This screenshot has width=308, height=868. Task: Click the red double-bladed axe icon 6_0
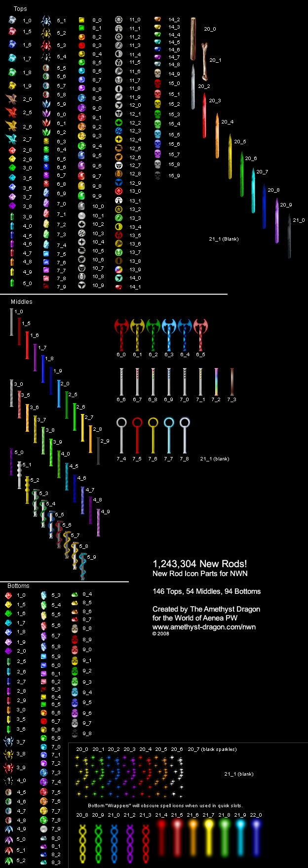(x=121, y=333)
